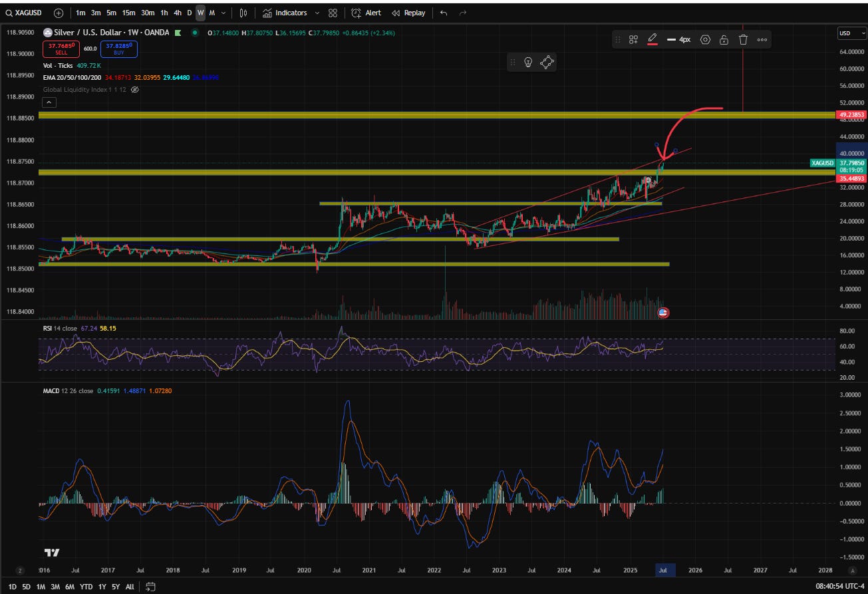Toggle the drawing lock icon
Image resolution: width=868 pixels, height=594 pixels.
point(724,39)
